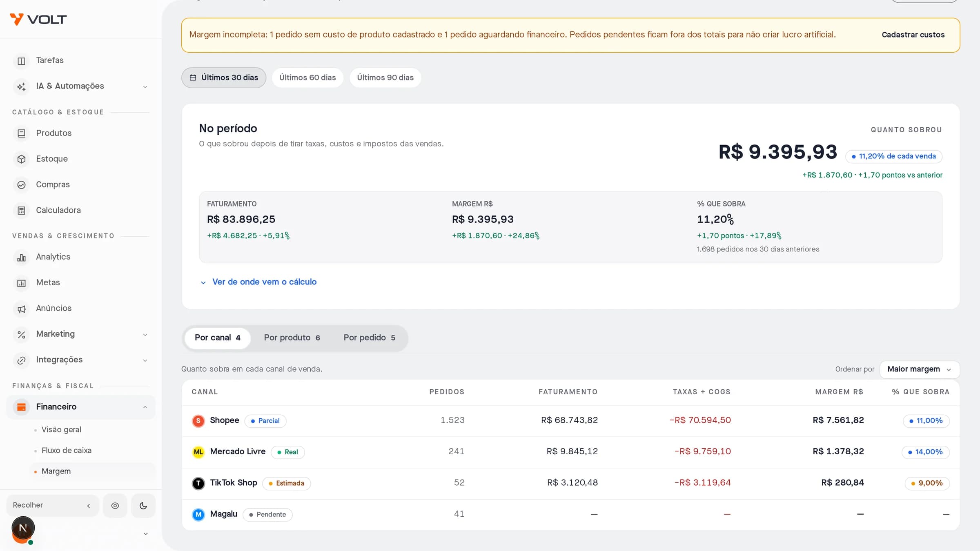Toggle visibility with the eye button
980x551 pixels.
click(x=115, y=506)
